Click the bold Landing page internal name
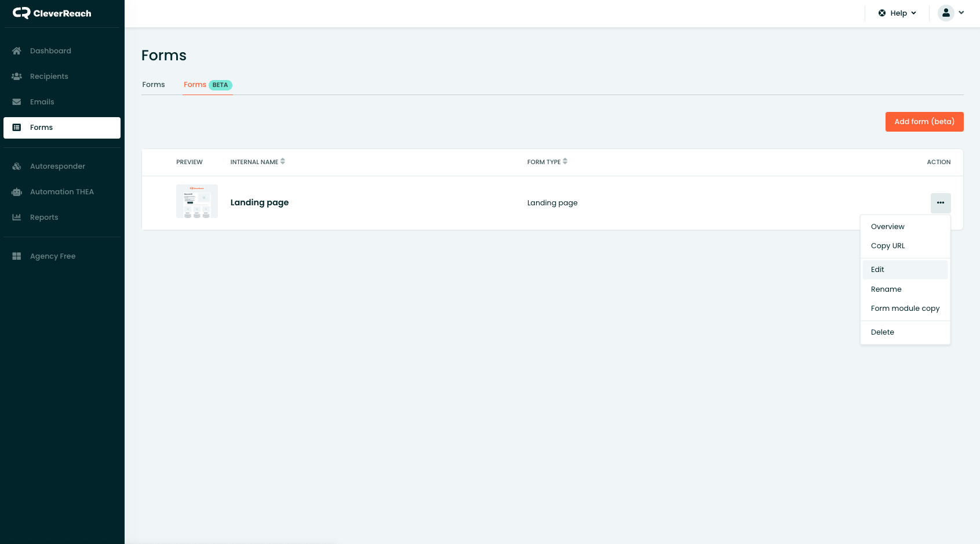Image resolution: width=980 pixels, height=544 pixels. pyautogui.click(x=260, y=202)
